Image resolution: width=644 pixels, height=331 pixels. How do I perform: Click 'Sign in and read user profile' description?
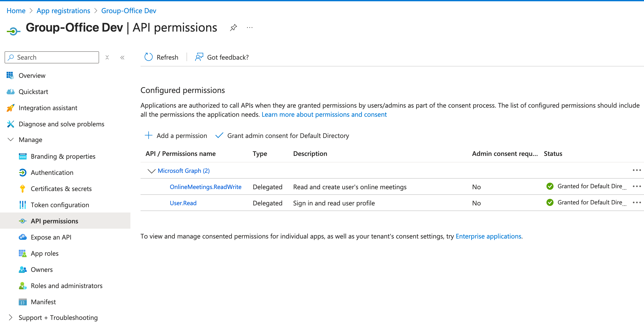[334, 203]
